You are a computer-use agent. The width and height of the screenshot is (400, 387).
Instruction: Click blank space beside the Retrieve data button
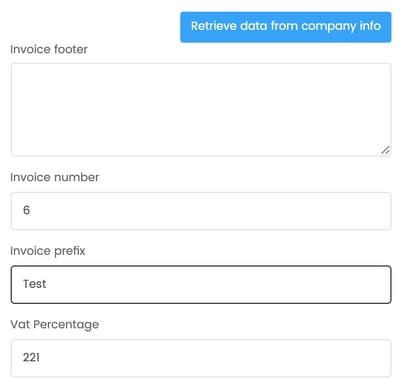tap(93, 27)
